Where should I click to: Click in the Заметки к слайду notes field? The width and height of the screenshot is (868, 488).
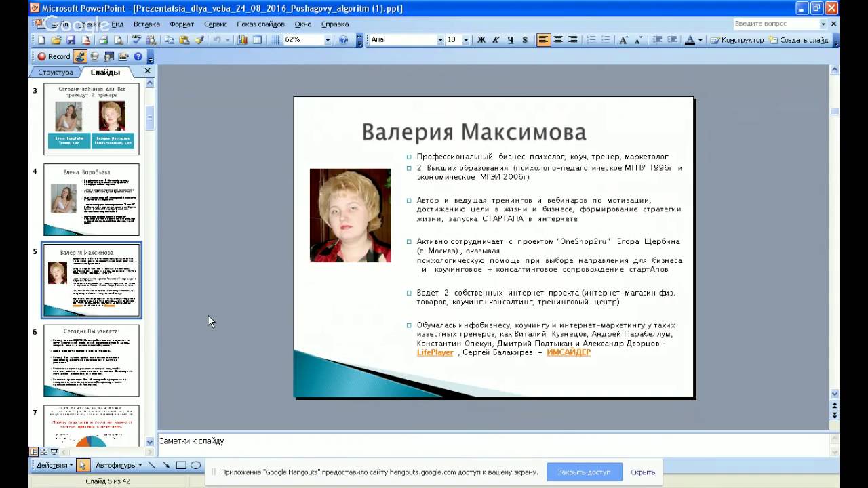(x=493, y=445)
